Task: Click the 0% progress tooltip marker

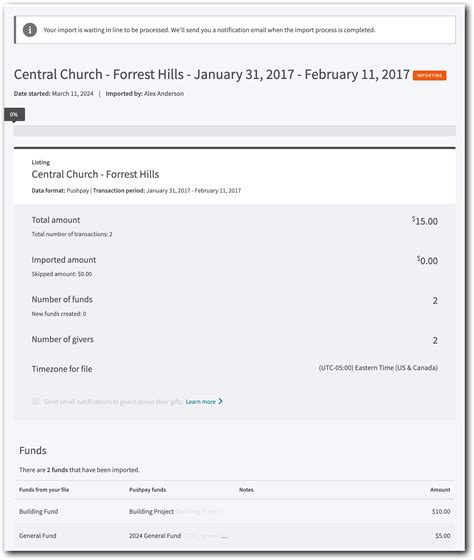Action: point(14,115)
